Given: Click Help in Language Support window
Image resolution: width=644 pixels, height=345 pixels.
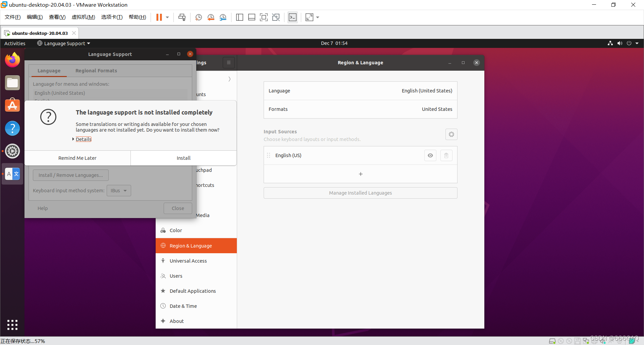Looking at the screenshot, I should [x=43, y=208].
